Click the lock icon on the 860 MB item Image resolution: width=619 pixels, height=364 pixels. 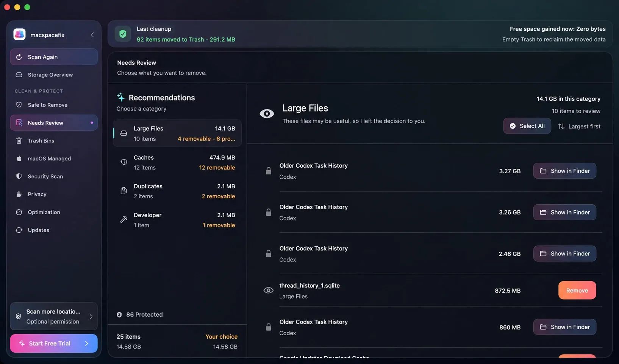click(x=269, y=327)
